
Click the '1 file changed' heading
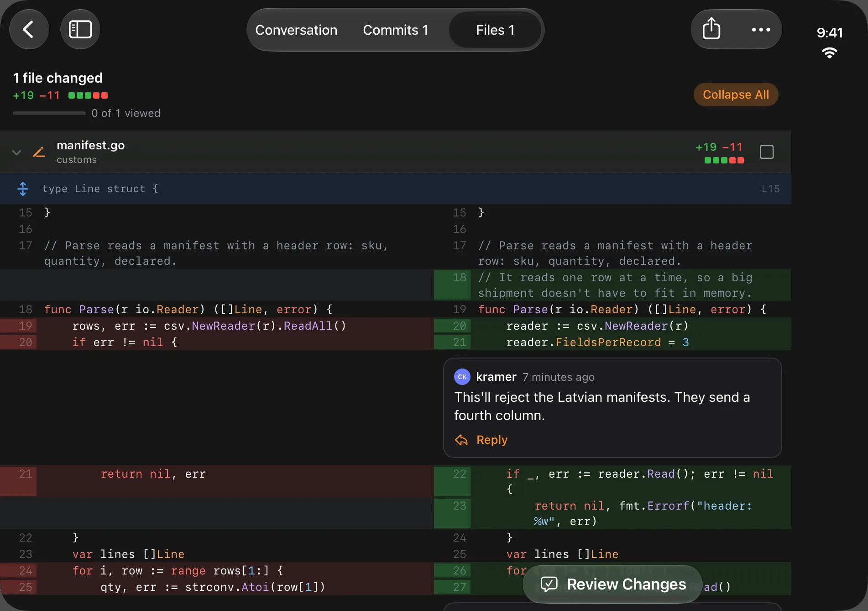[x=58, y=78]
